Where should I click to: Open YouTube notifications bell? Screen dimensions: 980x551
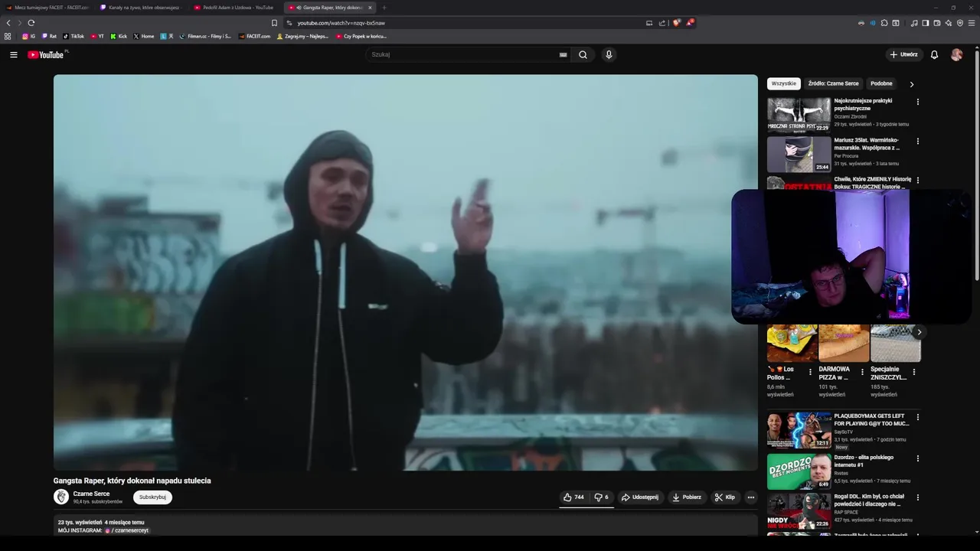click(x=934, y=54)
